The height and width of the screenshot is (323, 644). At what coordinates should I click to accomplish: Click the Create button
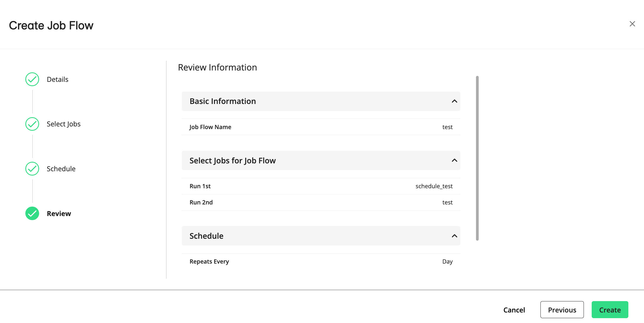pos(610,309)
